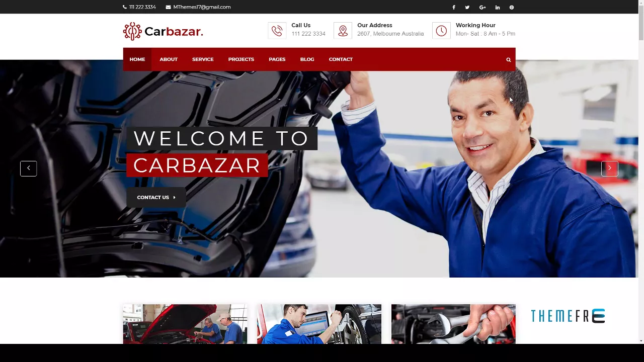Image resolution: width=644 pixels, height=362 pixels.
Task: Open the Facebook social icon
Action: (453, 7)
